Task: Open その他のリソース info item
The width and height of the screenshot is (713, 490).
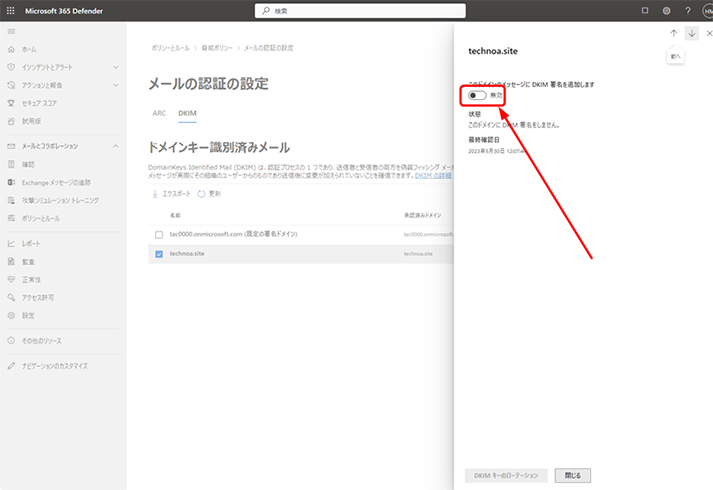Action: [42, 340]
